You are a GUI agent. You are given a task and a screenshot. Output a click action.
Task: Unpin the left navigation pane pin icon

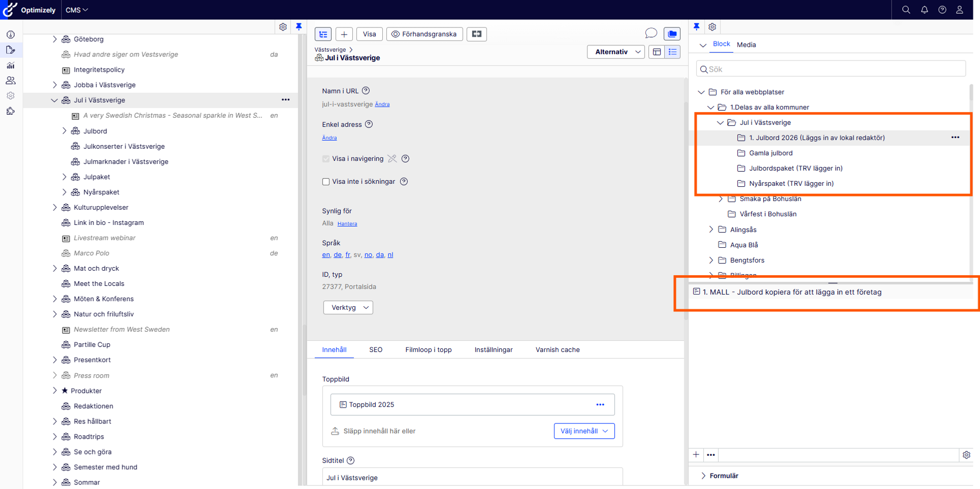click(x=299, y=27)
